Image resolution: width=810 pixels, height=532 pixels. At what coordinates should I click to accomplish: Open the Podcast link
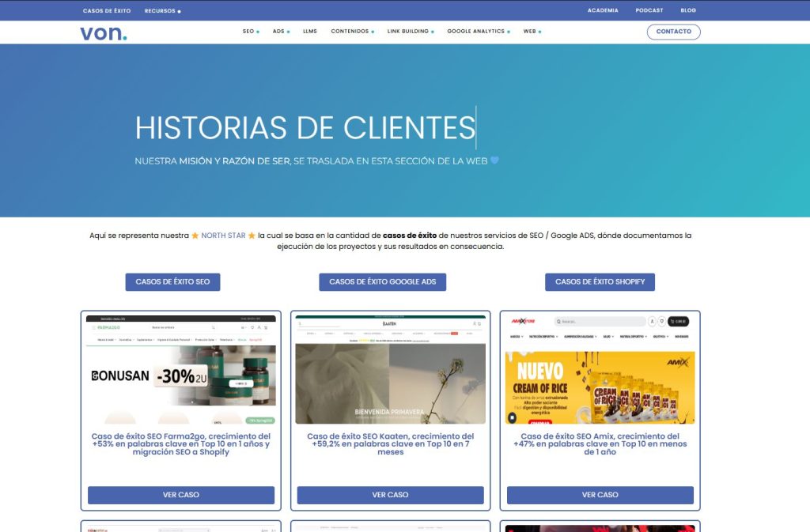[649, 10]
